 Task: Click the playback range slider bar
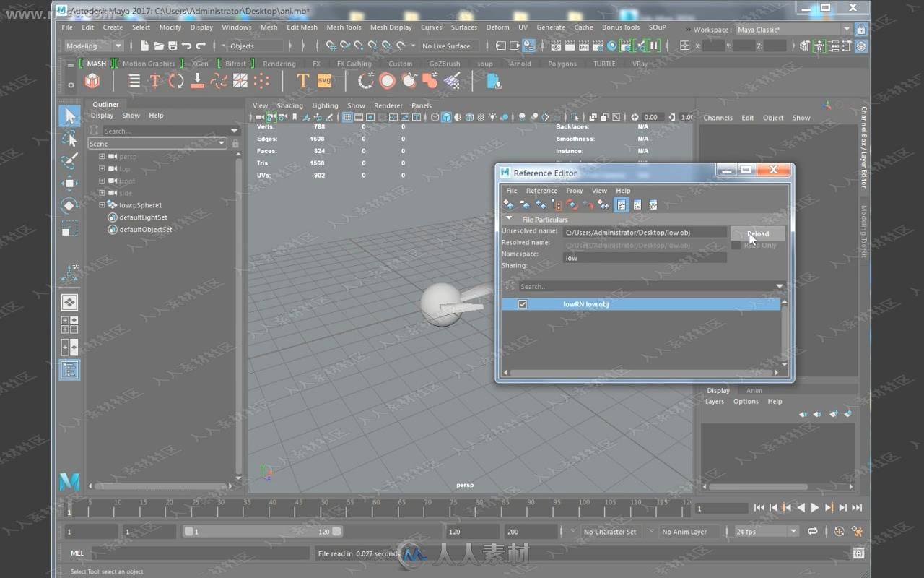pyautogui.click(x=263, y=531)
